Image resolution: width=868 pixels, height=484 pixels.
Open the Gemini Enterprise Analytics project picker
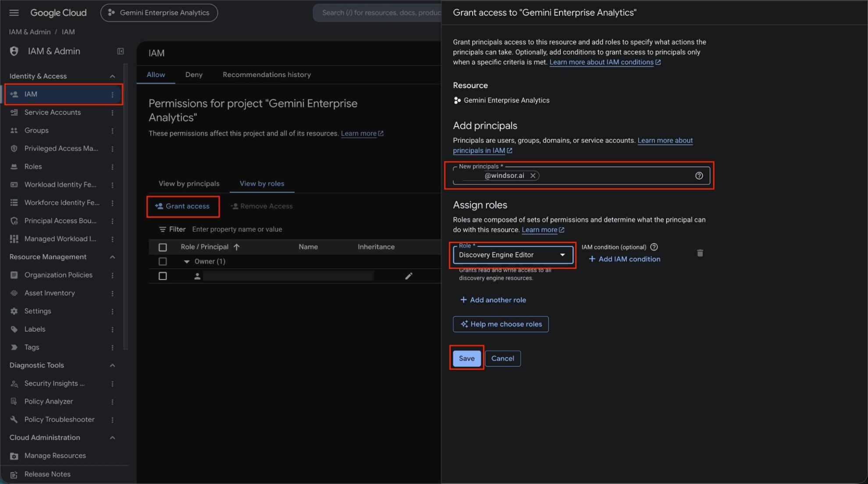pos(159,13)
